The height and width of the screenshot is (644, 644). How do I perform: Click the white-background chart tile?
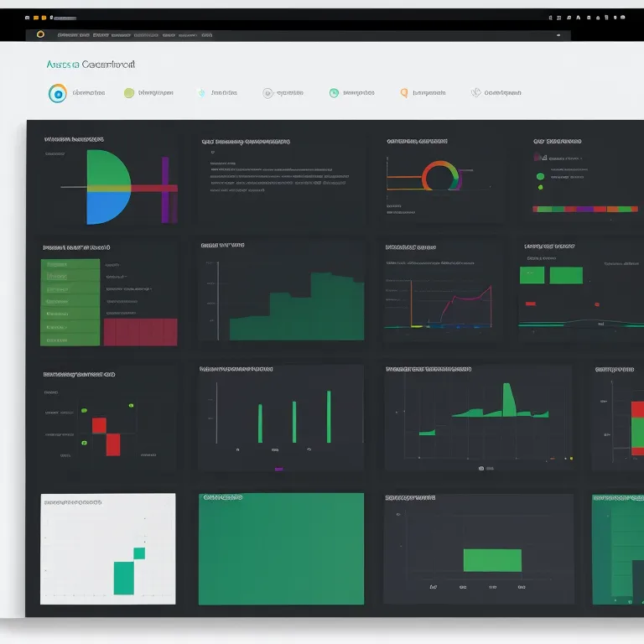pyautogui.click(x=108, y=548)
